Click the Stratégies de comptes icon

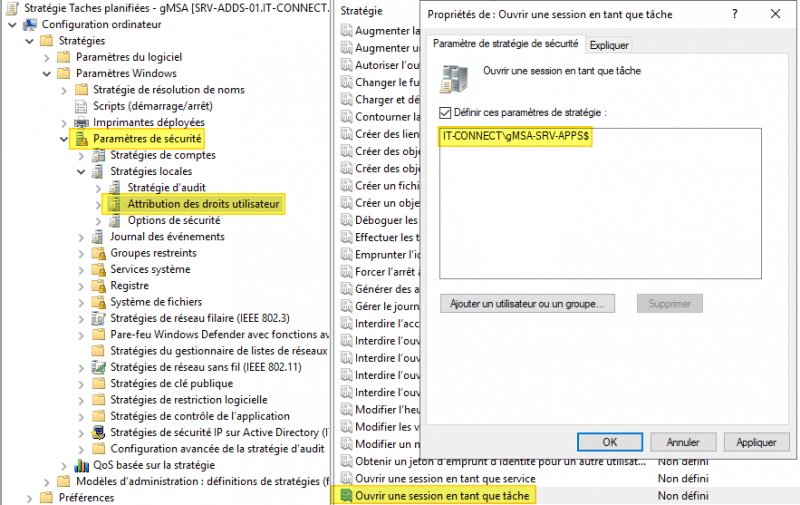[98, 155]
